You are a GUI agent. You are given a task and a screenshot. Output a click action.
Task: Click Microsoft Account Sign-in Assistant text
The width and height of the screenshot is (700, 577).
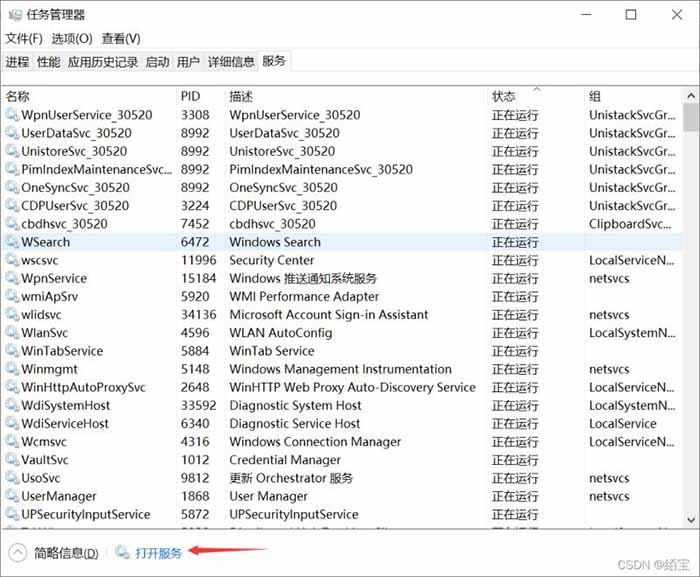[x=329, y=314]
